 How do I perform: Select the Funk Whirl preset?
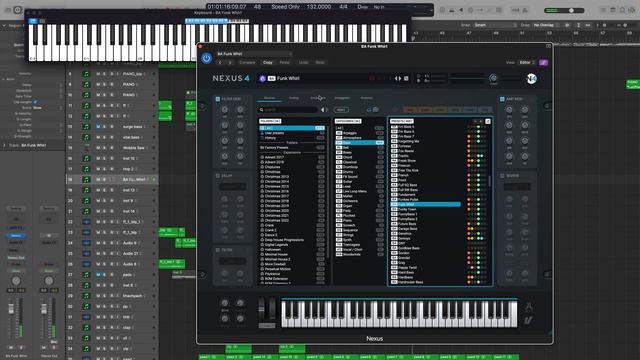(x=426, y=204)
